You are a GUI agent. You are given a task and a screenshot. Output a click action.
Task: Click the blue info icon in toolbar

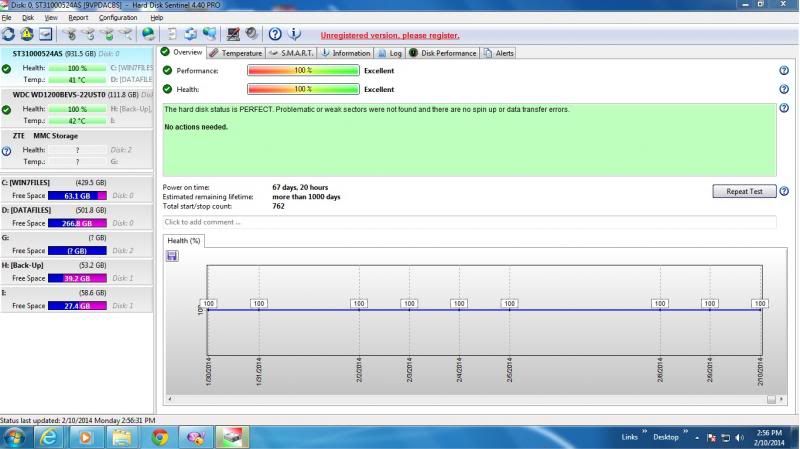click(x=293, y=34)
